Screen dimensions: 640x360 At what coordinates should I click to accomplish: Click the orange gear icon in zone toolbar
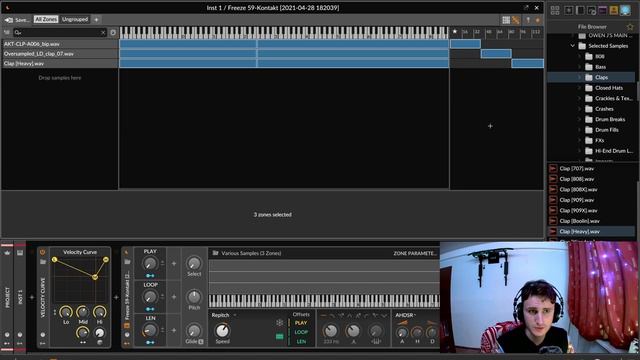(538, 20)
